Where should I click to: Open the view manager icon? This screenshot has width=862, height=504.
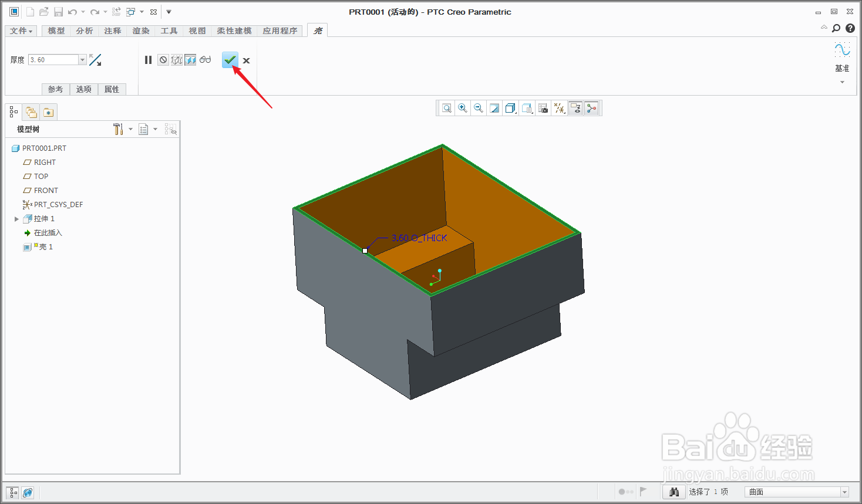[x=543, y=108]
